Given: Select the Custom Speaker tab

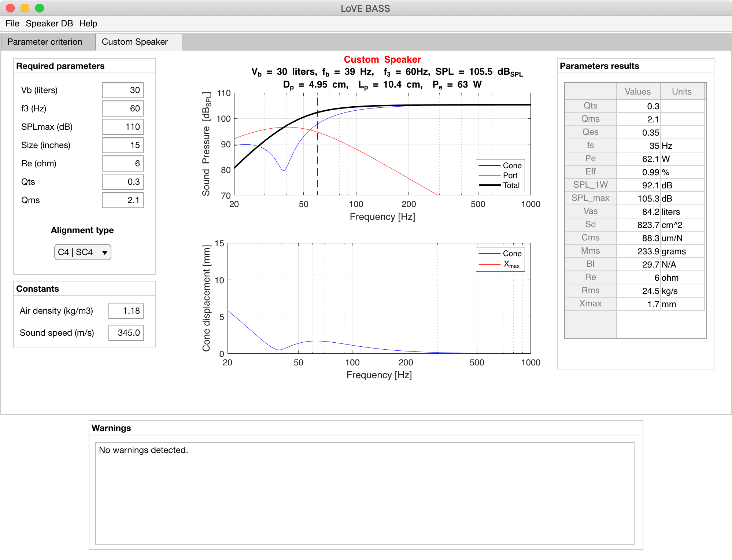Looking at the screenshot, I should coord(134,42).
